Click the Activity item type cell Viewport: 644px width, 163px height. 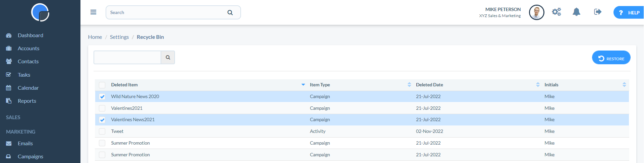click(x=317, y=131)
